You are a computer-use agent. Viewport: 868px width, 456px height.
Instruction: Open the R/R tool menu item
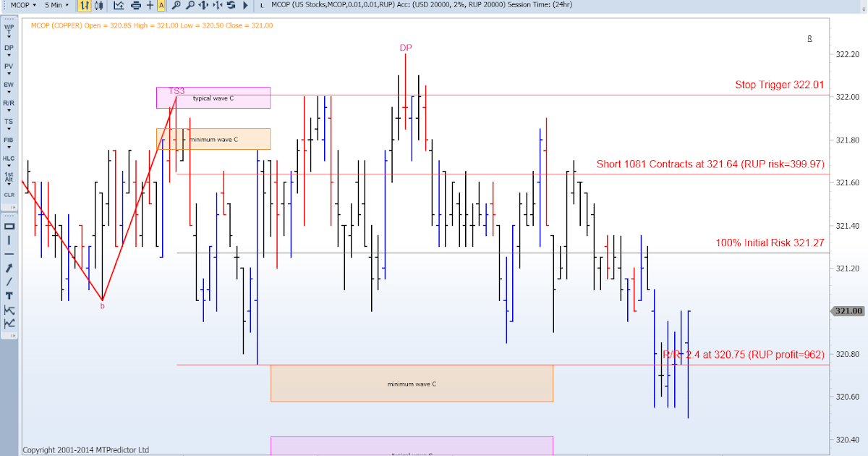pos(9,103)
